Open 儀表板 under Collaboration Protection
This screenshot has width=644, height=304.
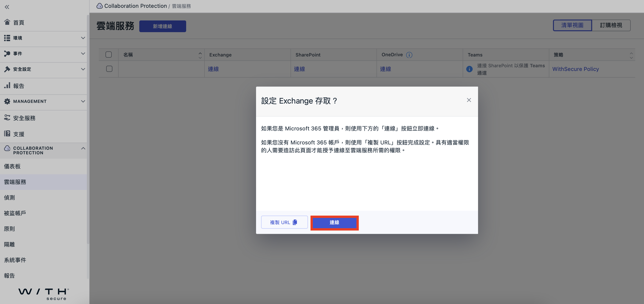coord(43,166)
